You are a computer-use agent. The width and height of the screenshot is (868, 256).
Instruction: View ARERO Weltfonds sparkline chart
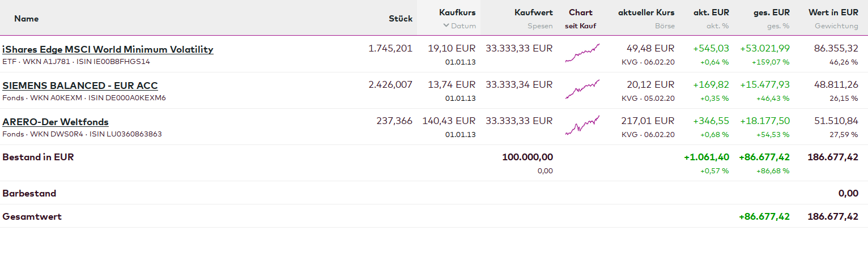582,126
